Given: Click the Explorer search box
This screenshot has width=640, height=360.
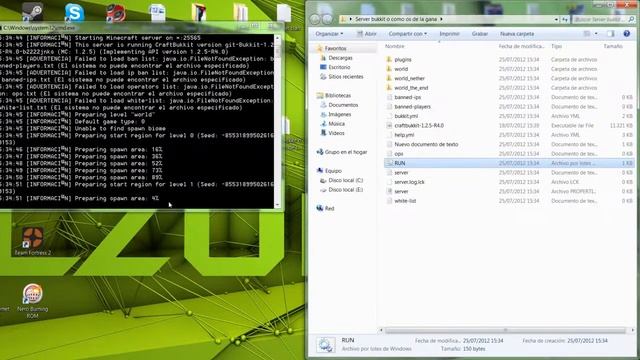Looking at the screenshot, I should pos(603,19).
